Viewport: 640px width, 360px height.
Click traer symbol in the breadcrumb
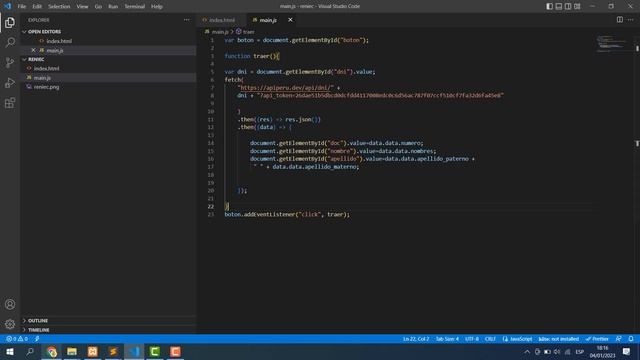(249, 31)
